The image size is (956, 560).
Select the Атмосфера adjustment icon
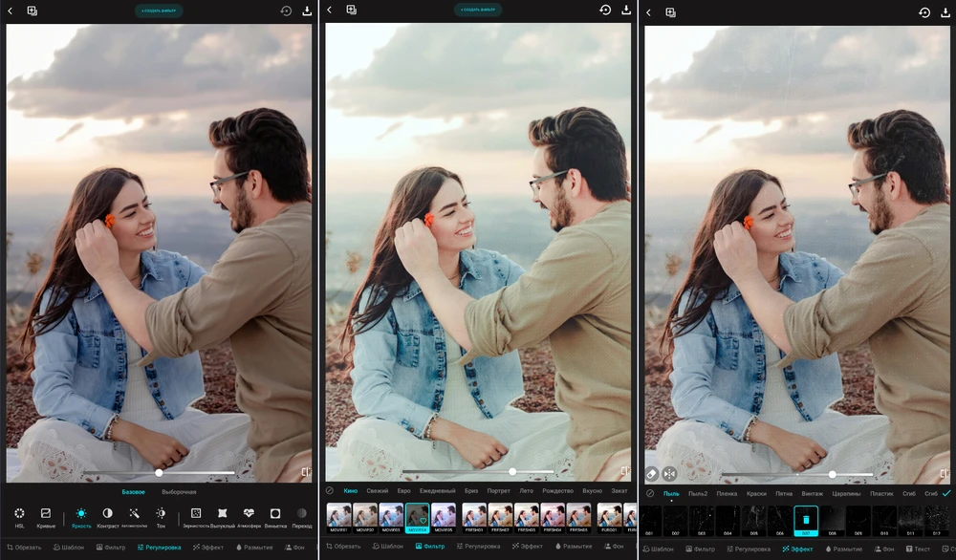249,514
